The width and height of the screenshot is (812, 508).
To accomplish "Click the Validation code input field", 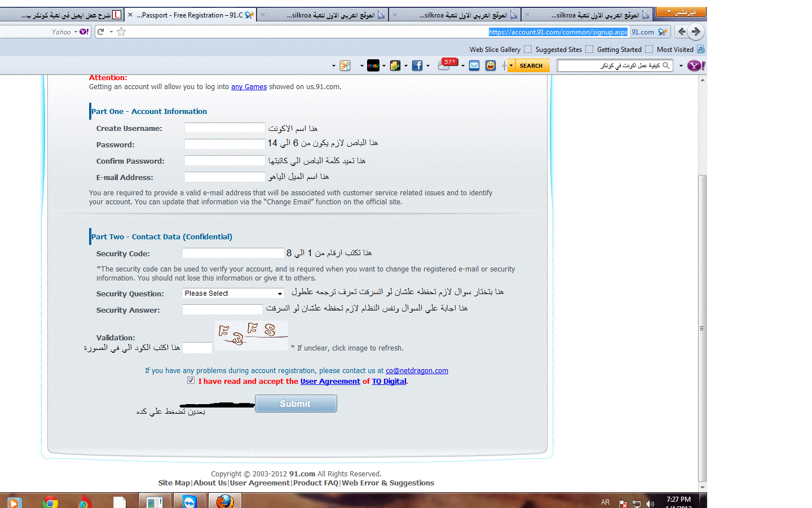I will click(197, 348).
